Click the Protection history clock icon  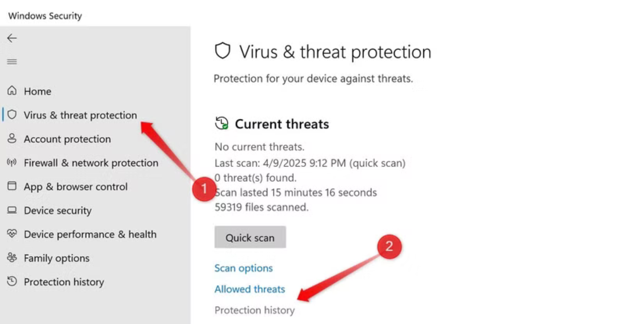pyautogui.click(x=12, y=281)
